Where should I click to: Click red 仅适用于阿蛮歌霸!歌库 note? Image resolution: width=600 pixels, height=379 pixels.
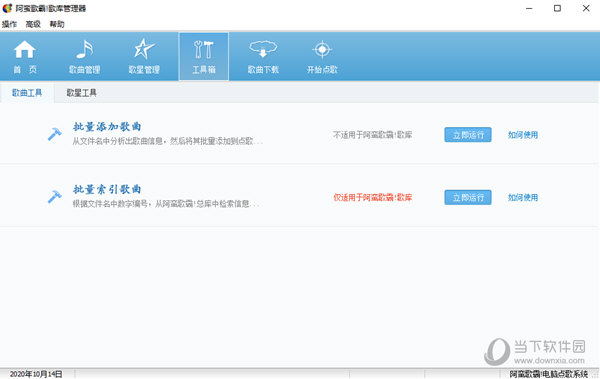pos(372,198)
